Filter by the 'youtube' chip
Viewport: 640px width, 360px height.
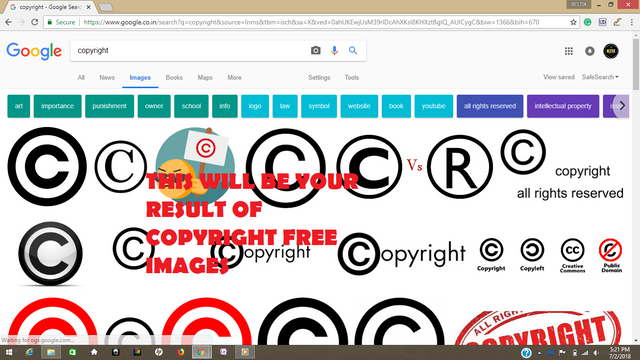433,106
